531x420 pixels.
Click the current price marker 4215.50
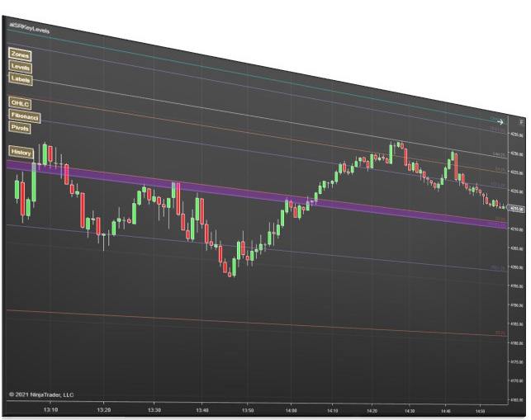517,209
